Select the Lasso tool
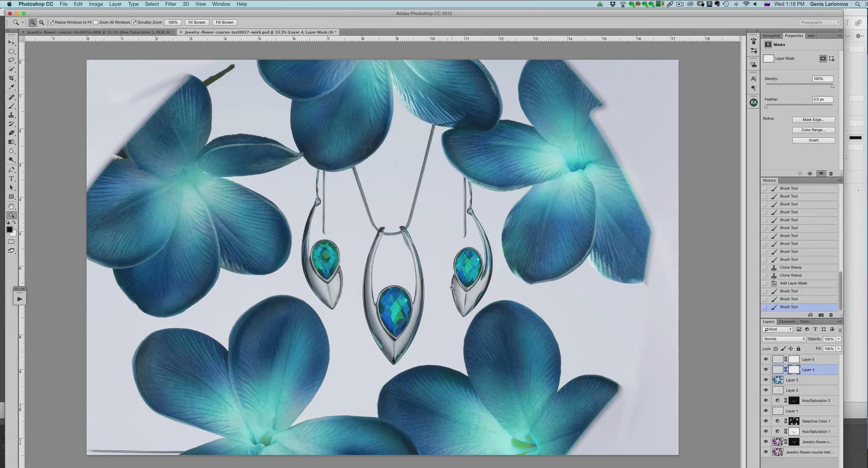This screenshot has width=868, height=468. click(x=11, y=60)
